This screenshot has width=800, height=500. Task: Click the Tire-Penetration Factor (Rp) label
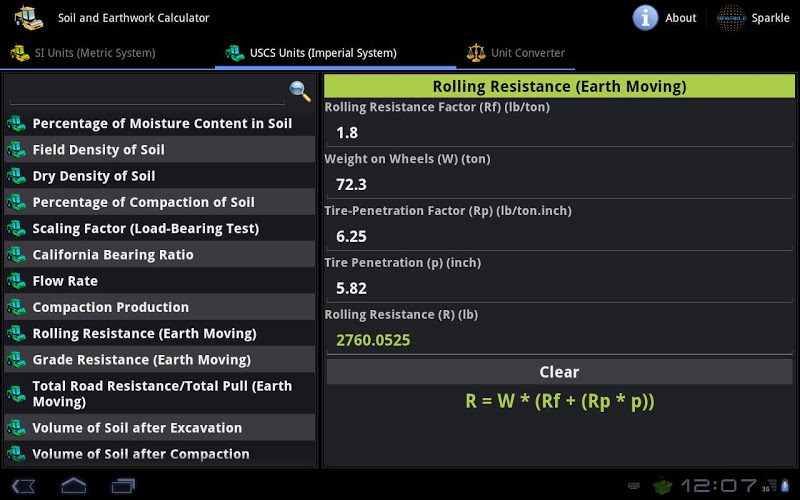click(448, 211)
